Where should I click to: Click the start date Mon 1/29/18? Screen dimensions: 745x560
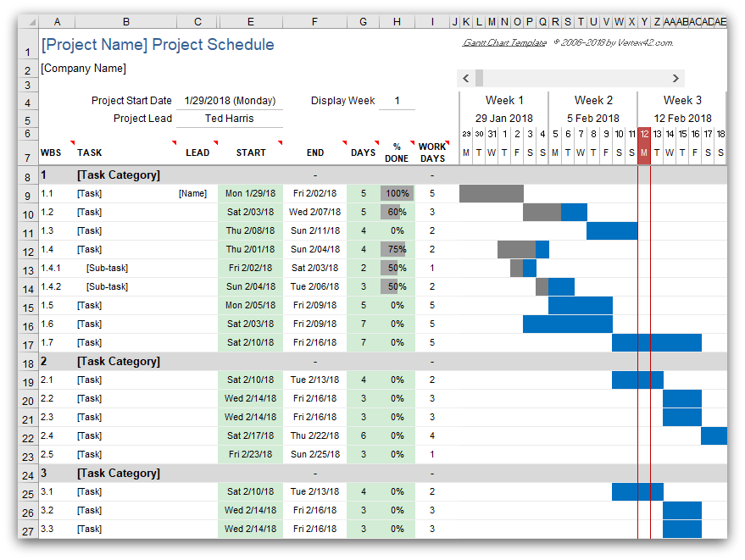coord(250,193)
